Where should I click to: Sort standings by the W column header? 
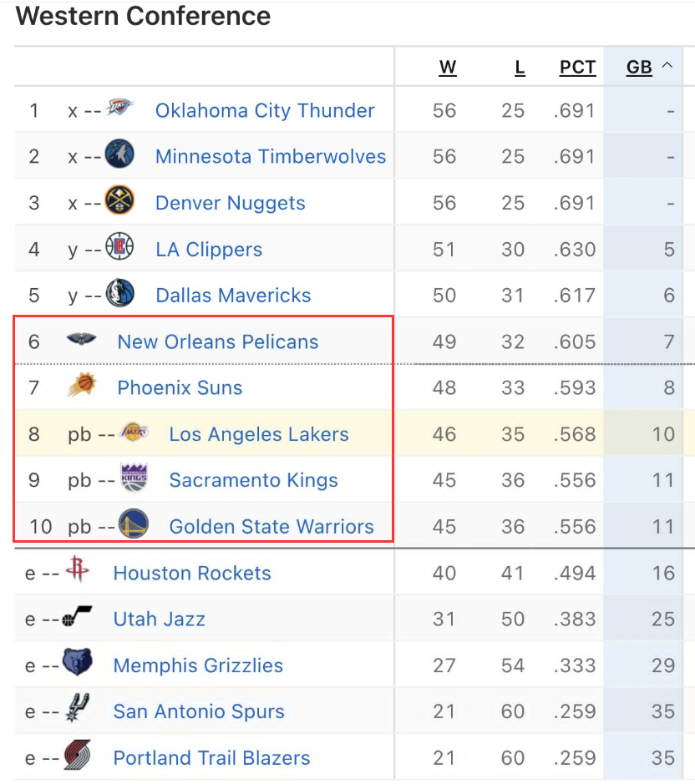point(448,68)
